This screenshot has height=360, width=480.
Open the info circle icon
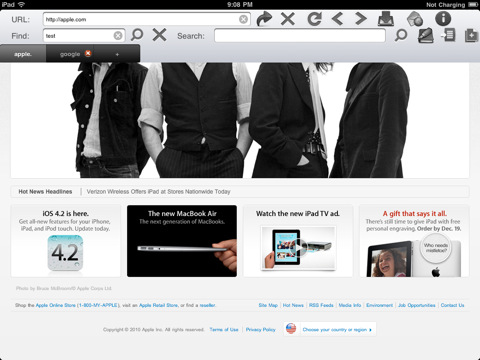coord(443,19)
